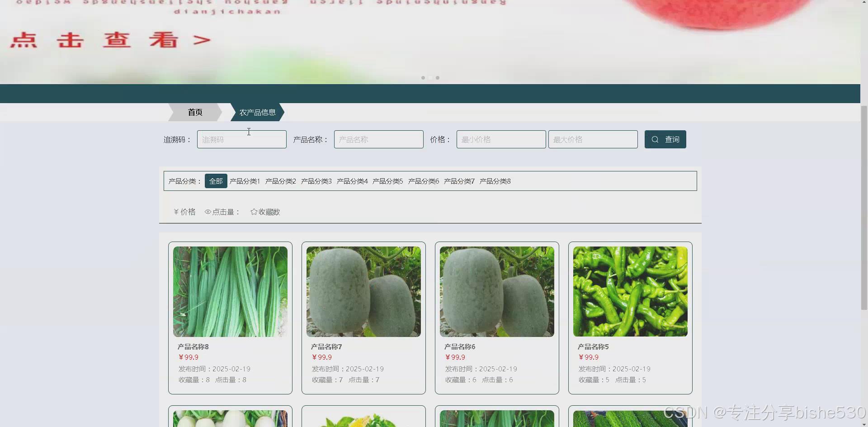Focus the 追溯码 input field
The width and height of the screenshot is (868, 427).
[242, 139]
